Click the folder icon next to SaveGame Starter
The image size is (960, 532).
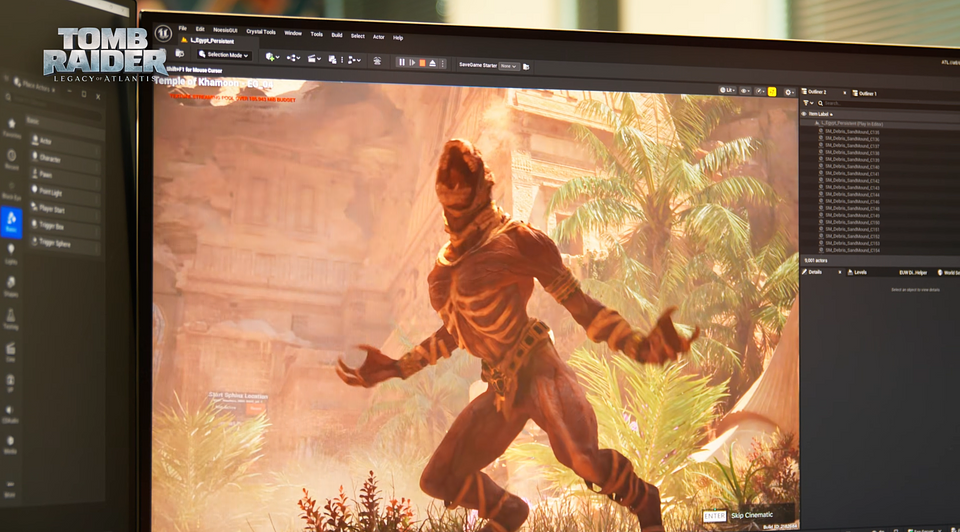click(x=526, y=67)
